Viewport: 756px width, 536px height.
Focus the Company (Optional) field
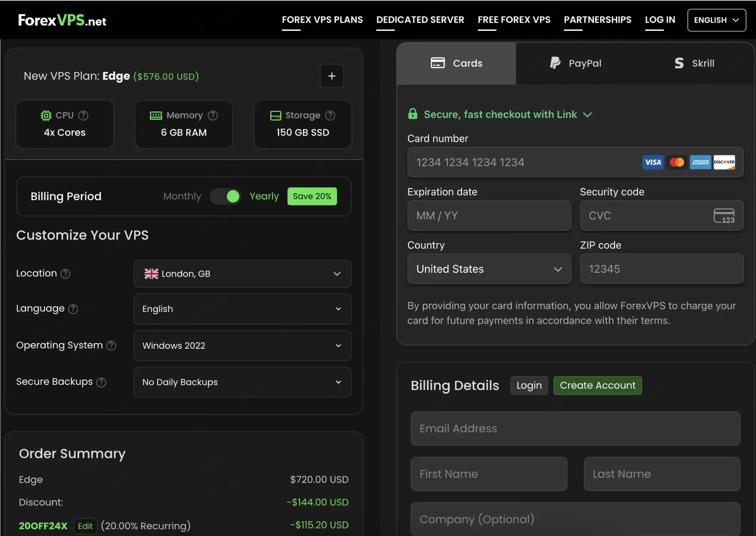pos(575,519)
